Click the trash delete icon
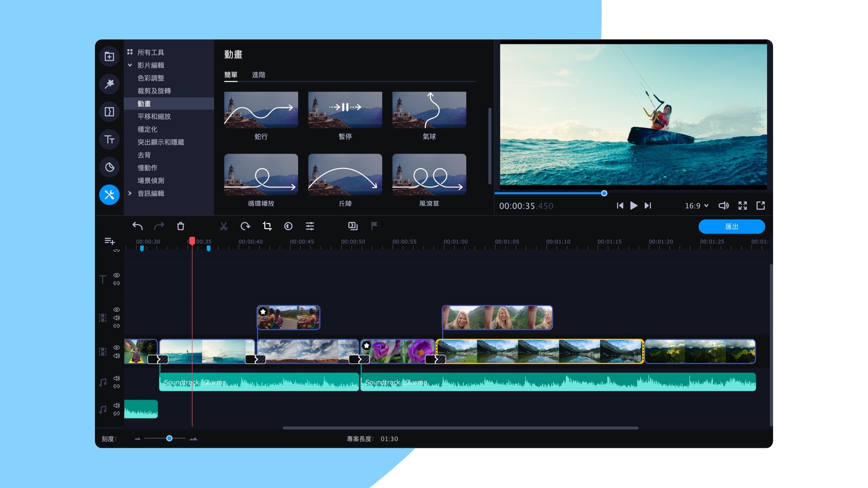Viewport: 868px width, 488px height. (x=180, y=226)
